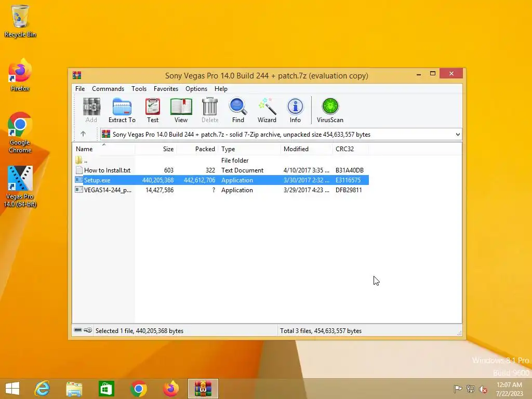532x399 pixels.
Task: Sort by Size column header
Action: 155,149
